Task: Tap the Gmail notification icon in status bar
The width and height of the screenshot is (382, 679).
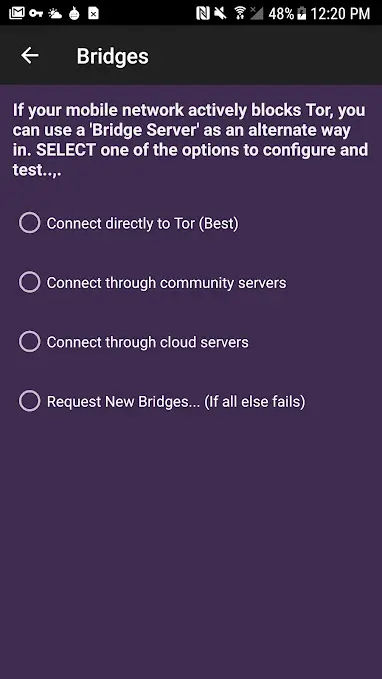Action: [x=16, y=13]
